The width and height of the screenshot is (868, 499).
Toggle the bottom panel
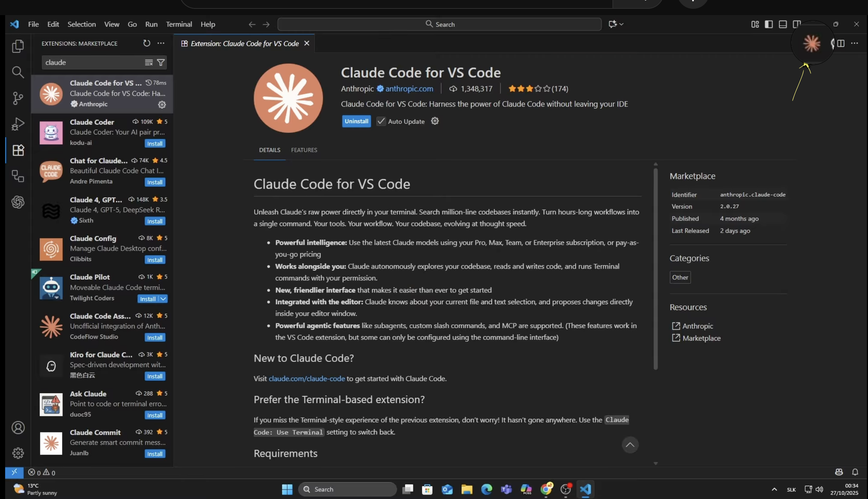pyautogui.click(x=782, y=24)
